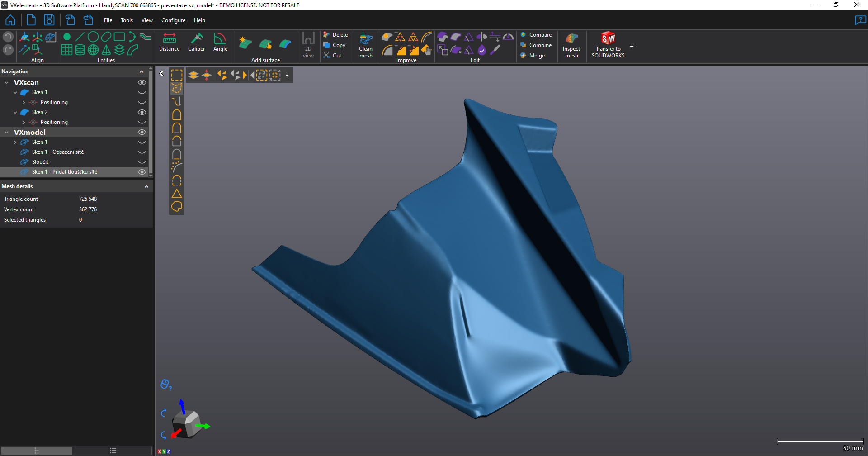Select the Distance measurement tool
Viewport: 868px width, 456px height.
tap(169, 42)
